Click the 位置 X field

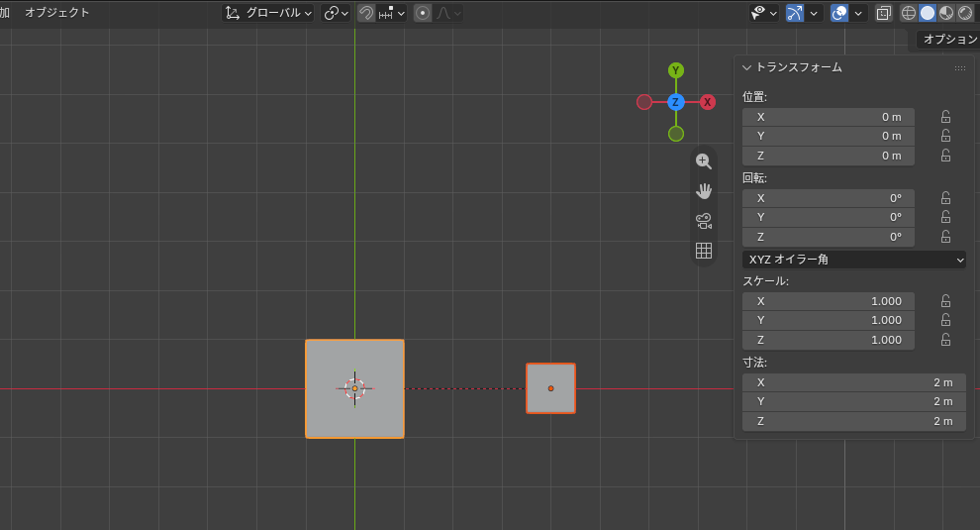829,117
